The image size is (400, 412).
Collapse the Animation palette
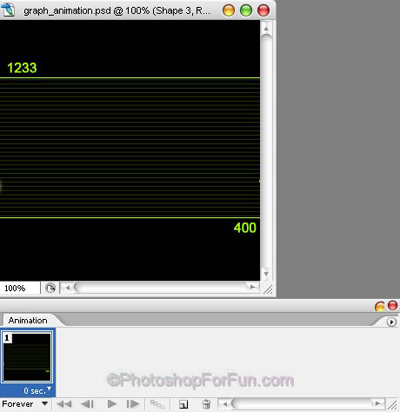point(380,306)
